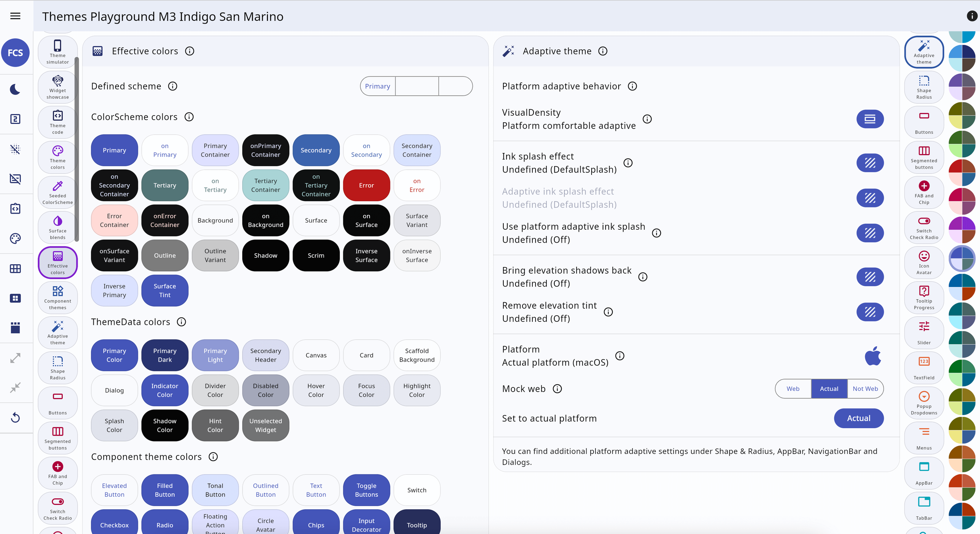Toggle Remove elevation tint
Viewport: 980px width, 534px height.
pyautogui.click(x=870, y=312)
